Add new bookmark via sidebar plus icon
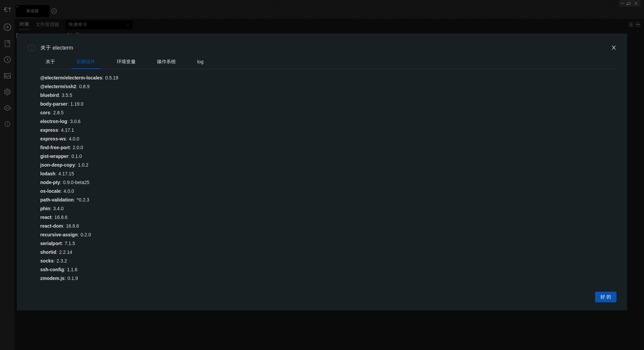 click(x=7, y=27)
